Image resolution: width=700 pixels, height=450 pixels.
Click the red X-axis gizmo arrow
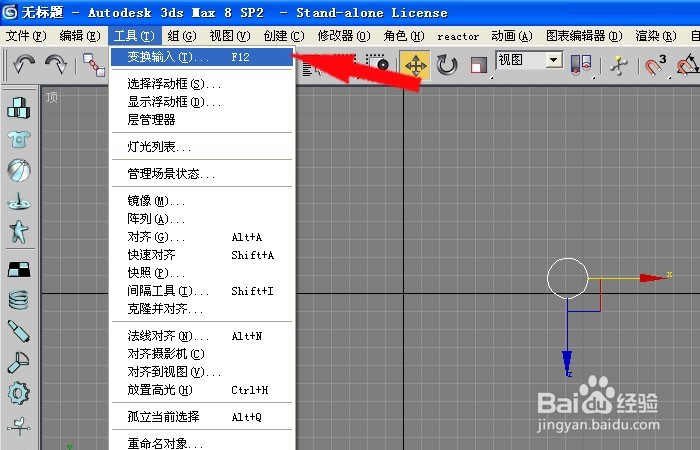tap(654, 278)
